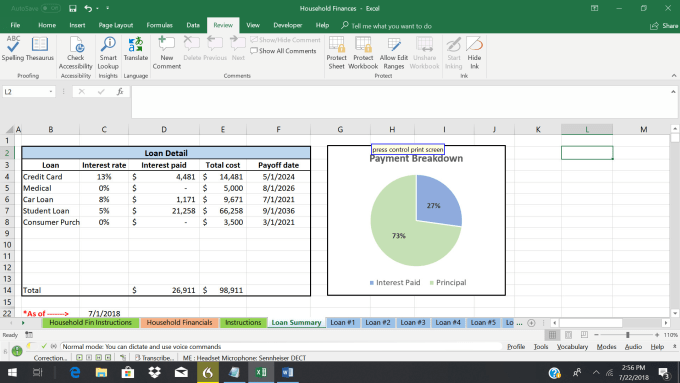680x383 pixels.
Task: Switch to the Insert tab
Action: click(77, 25)
